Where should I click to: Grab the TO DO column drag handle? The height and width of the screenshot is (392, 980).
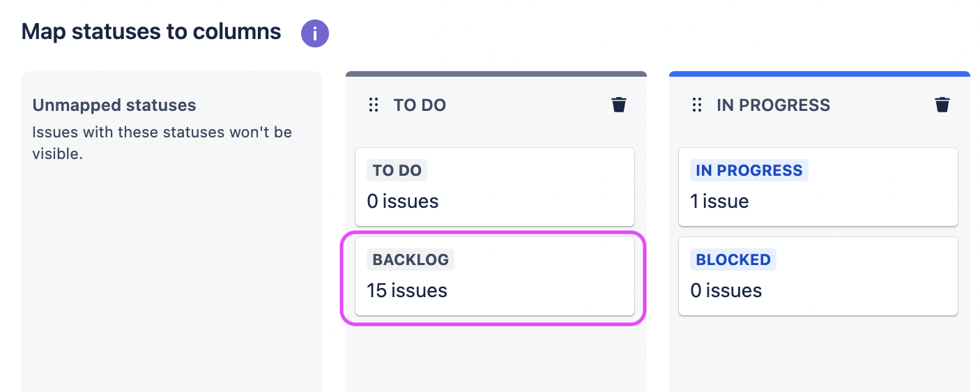point(374,105)
